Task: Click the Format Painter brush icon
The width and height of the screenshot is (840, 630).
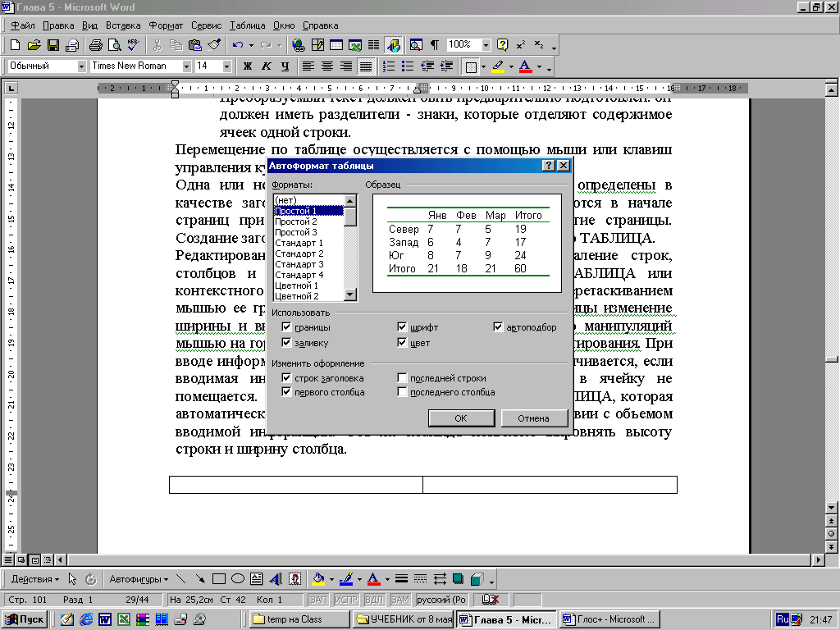Action: point(214,45)
